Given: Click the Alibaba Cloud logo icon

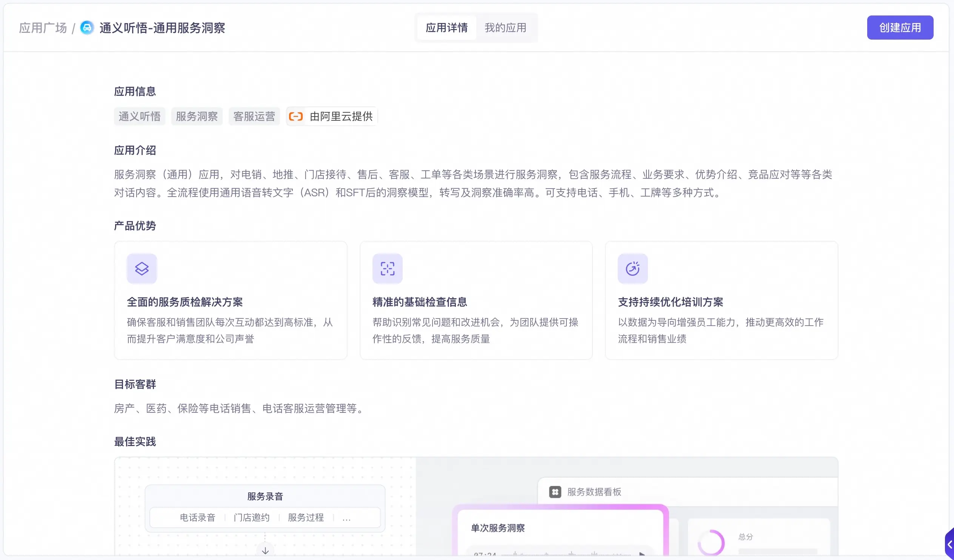Looking at the screenshot, I should 295,116.
